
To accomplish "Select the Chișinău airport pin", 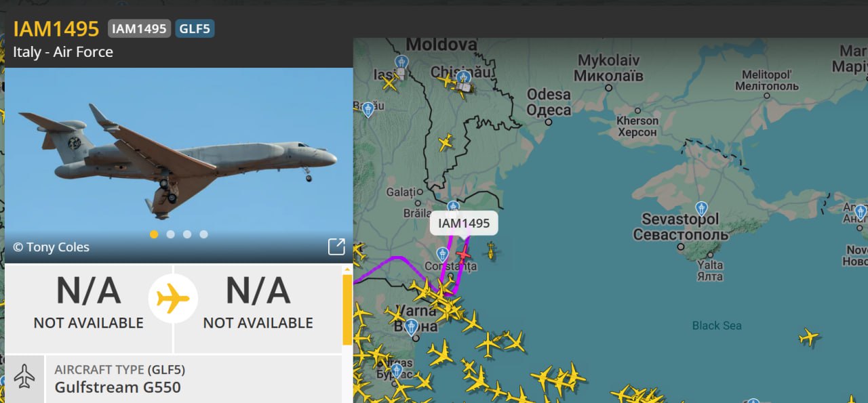I will click(x=464, y=77).
